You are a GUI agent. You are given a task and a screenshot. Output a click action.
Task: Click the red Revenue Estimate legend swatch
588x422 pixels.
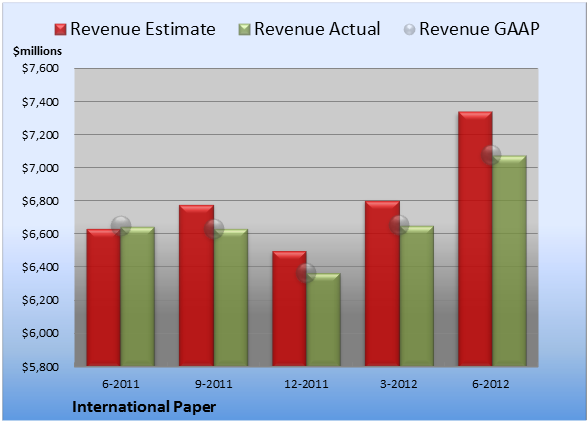pyautogui.click(x=60, y=29)
